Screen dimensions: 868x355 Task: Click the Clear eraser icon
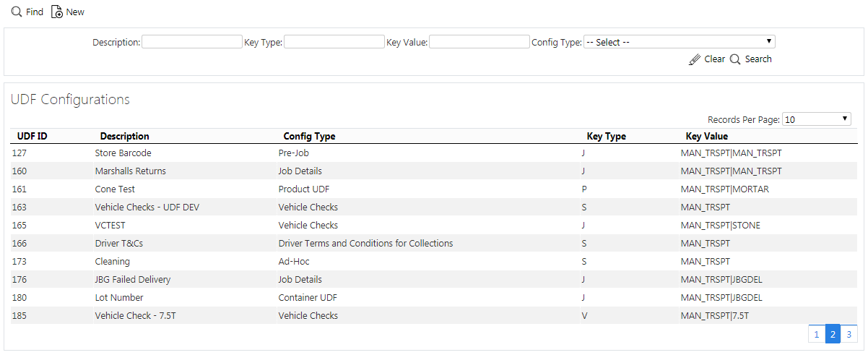pyautogui.click(x=695, y=59)
